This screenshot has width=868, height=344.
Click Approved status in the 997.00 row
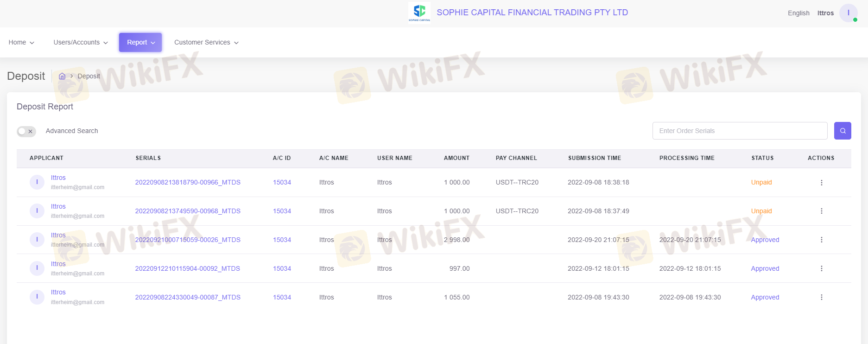(x=765, y=268)
